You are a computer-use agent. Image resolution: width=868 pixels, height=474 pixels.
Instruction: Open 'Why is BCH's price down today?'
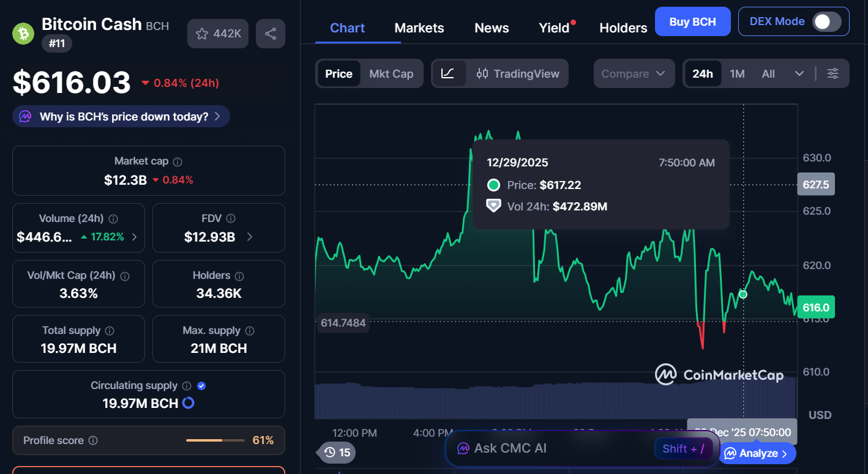click(x=121, y=116)
